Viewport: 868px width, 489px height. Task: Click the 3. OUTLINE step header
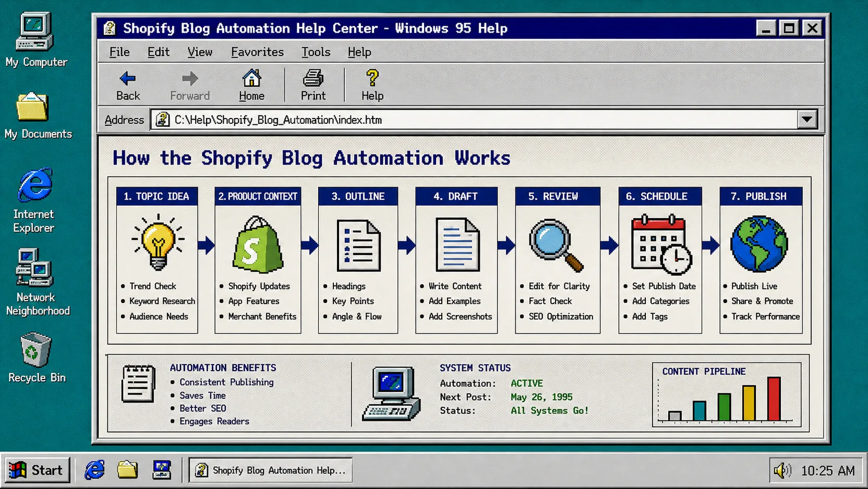tap(358, 196)
